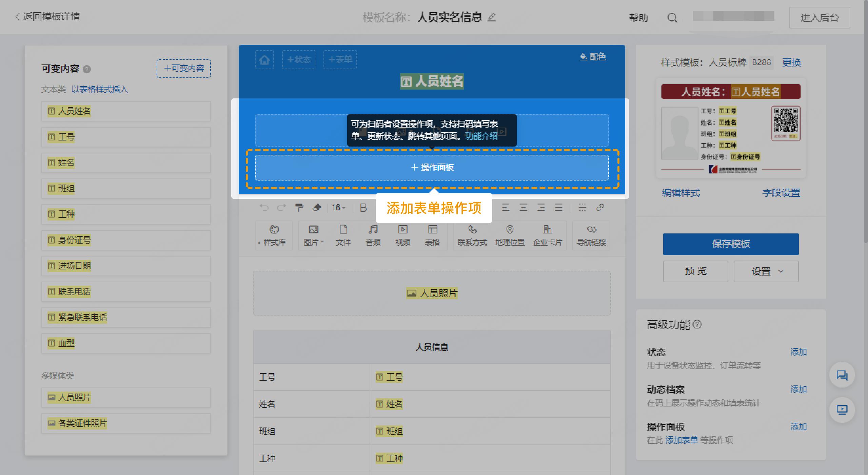
Task: Save the template with 保存模板 button
Action: (x=730, y=244)
